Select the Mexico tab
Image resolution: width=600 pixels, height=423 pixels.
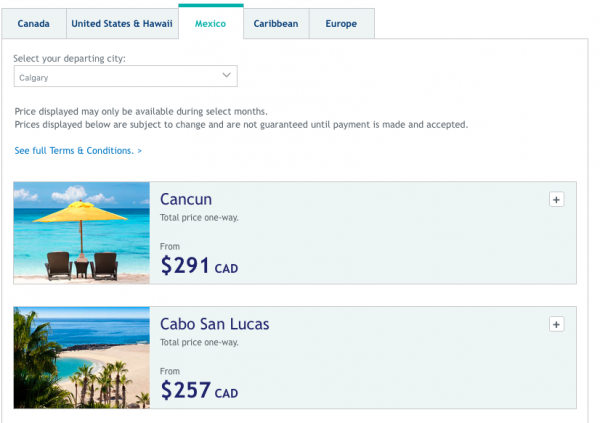pyautogui.click(x=211, y=23)
